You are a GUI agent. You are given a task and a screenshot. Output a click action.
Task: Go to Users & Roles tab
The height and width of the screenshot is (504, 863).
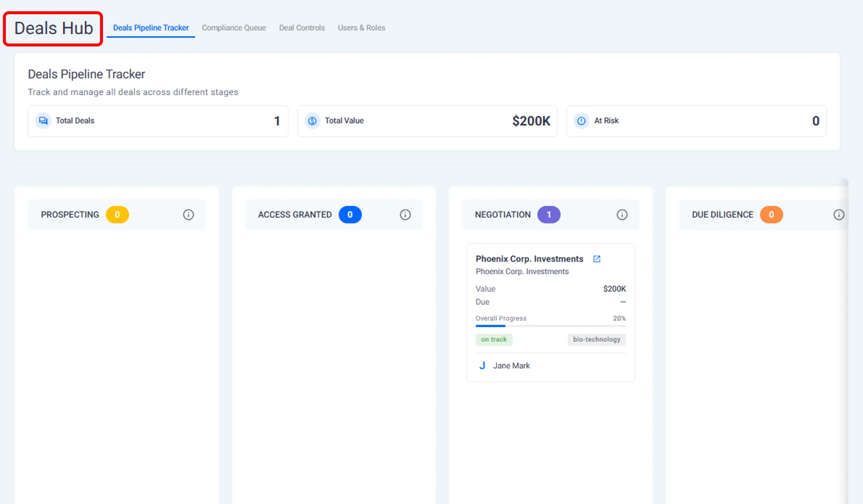pyautogui.click(x=361, y=28)
